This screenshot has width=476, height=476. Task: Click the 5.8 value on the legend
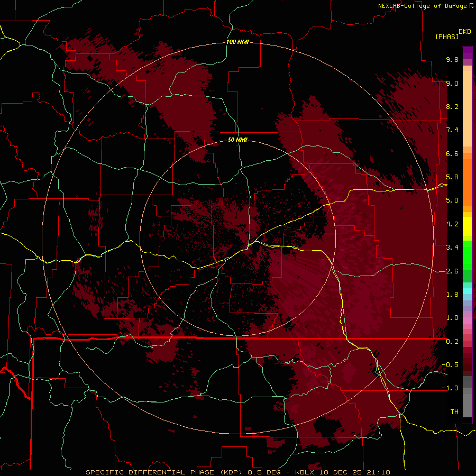click(452, 177)
